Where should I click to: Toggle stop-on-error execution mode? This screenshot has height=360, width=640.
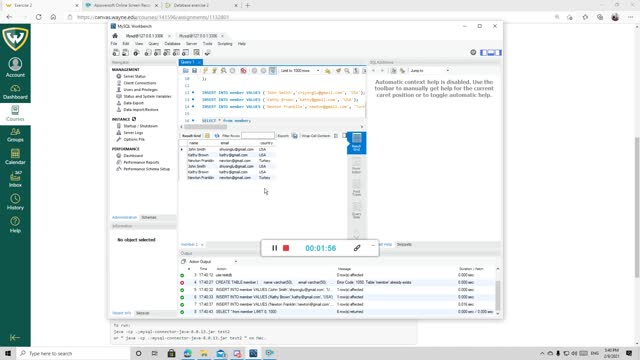[x=243, y=71]
